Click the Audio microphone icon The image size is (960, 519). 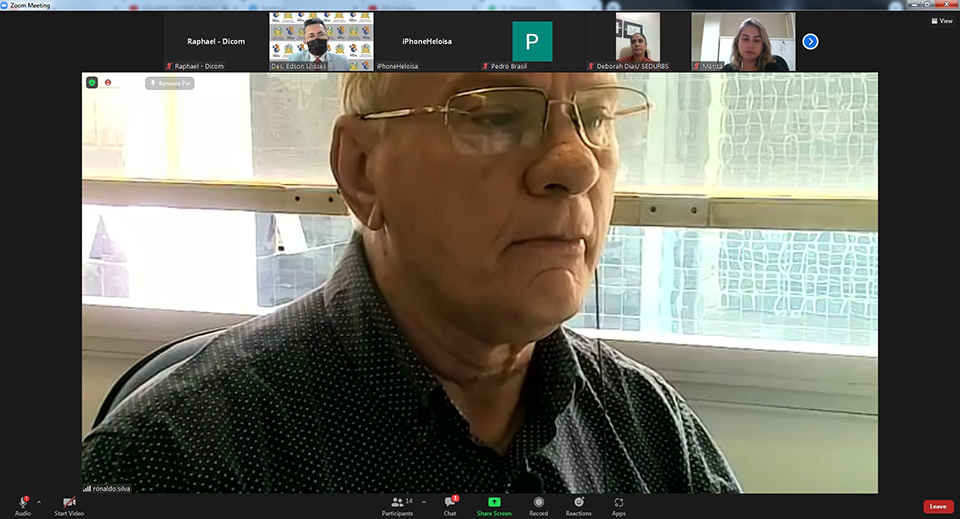(22, 502)
